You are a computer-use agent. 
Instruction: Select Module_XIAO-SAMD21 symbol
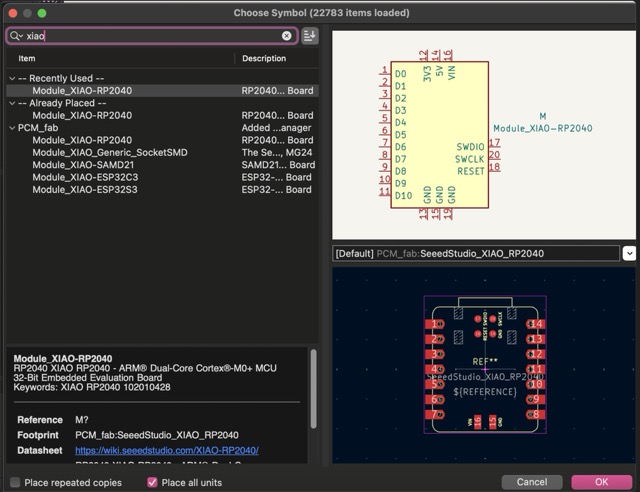162,165
